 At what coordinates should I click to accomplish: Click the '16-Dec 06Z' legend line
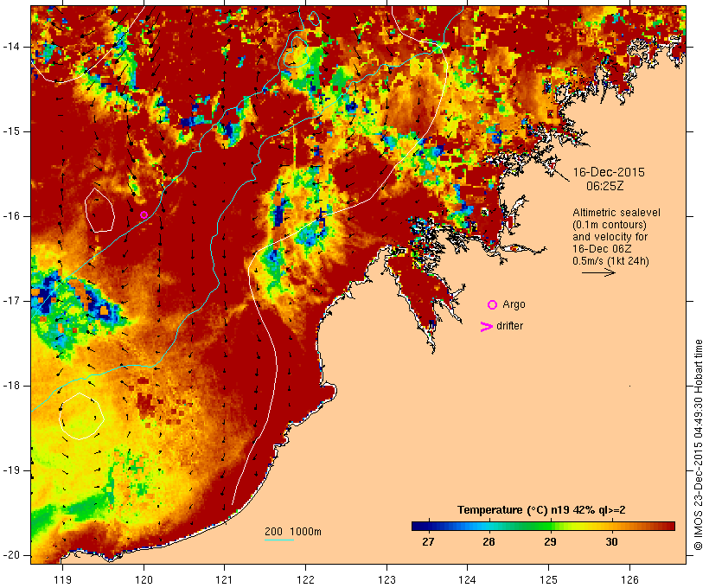pyautogui.click(x=602, y=249)
